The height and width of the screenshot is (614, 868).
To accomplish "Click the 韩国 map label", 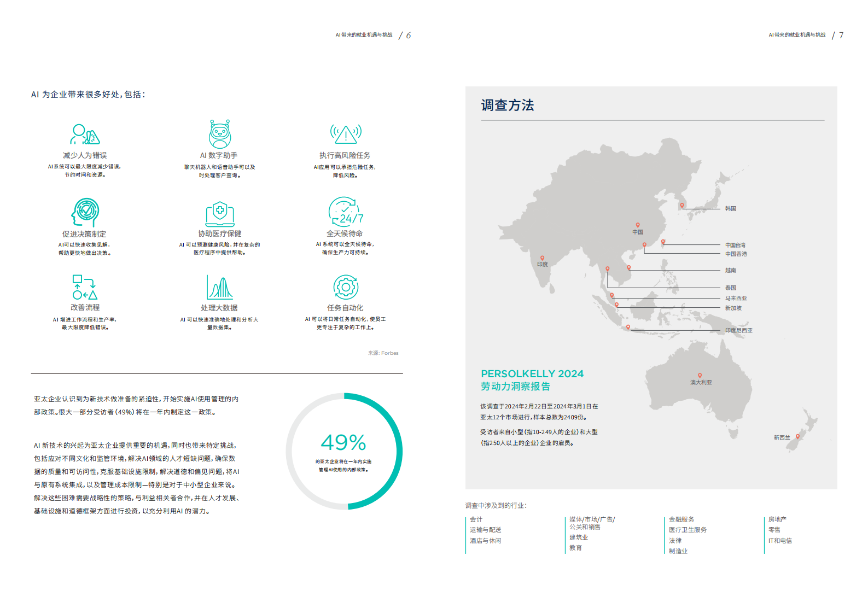I will coord(730,209).
